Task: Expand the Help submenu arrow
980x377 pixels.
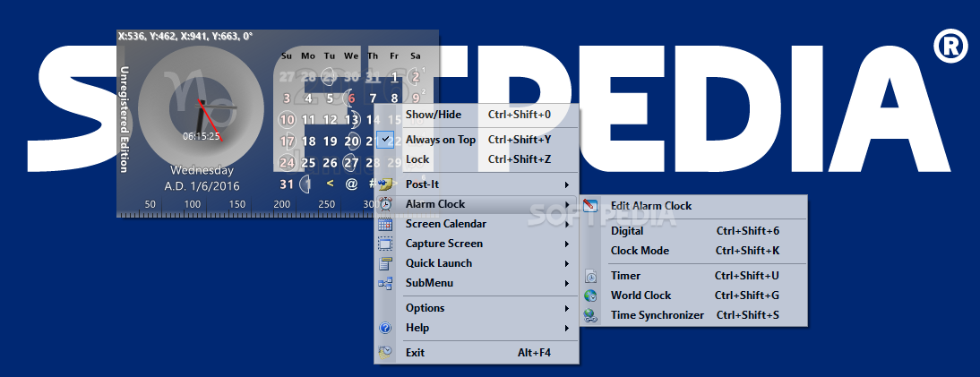Action: 567,328
